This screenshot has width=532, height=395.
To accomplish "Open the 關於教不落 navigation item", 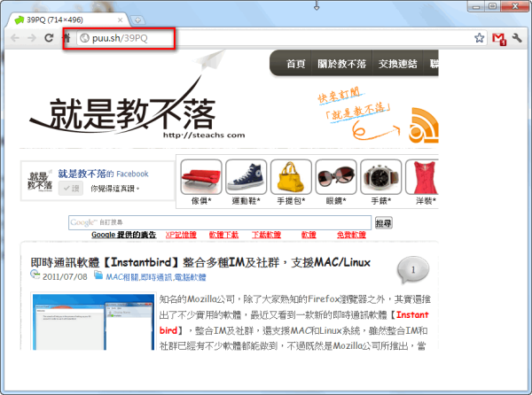I will pyautogui.click(x=341, y=64).
